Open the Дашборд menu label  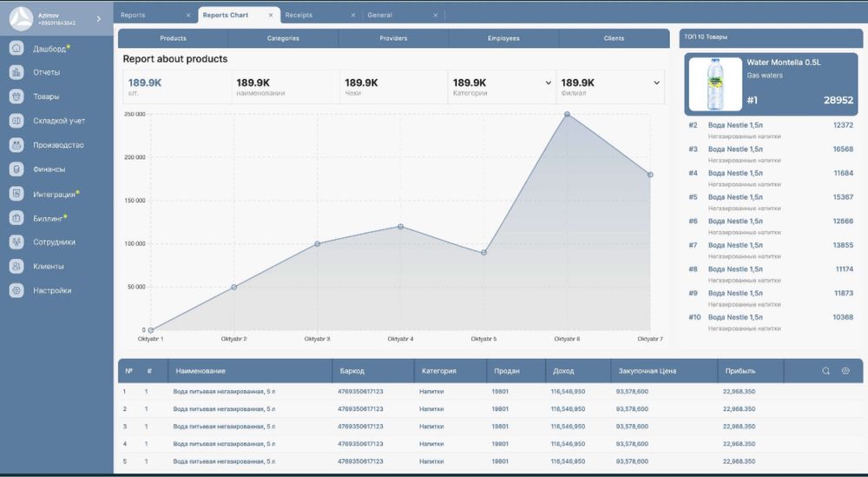(49, 49)
